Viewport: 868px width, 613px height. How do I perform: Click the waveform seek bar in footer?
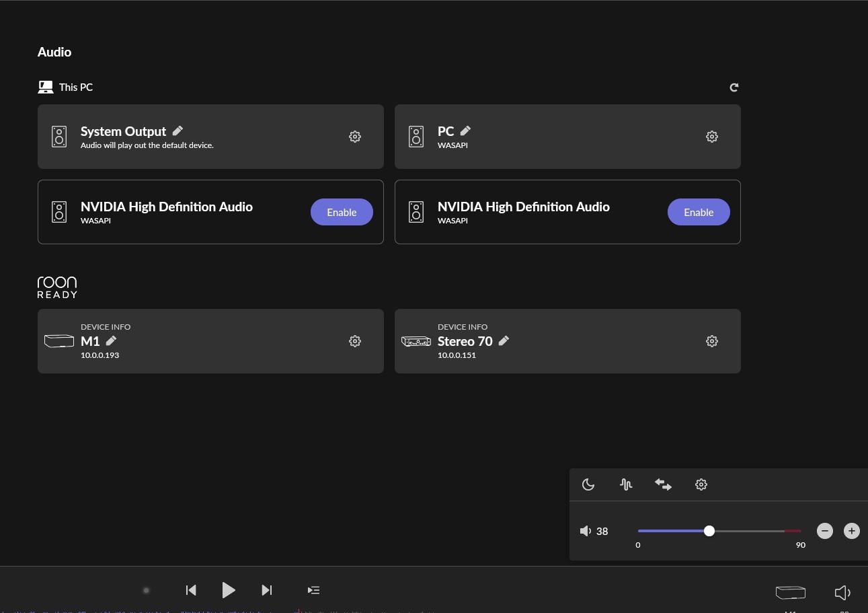[x=219, y=611]
